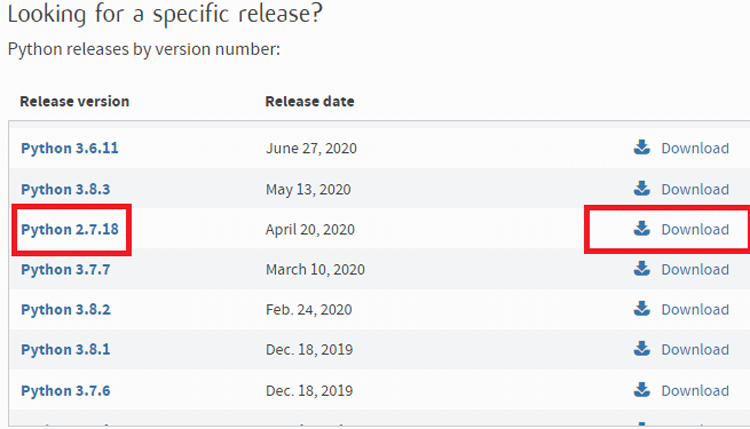
Task: Click Download text for Python 3.7.6
Action: click(x=695, y=390)
